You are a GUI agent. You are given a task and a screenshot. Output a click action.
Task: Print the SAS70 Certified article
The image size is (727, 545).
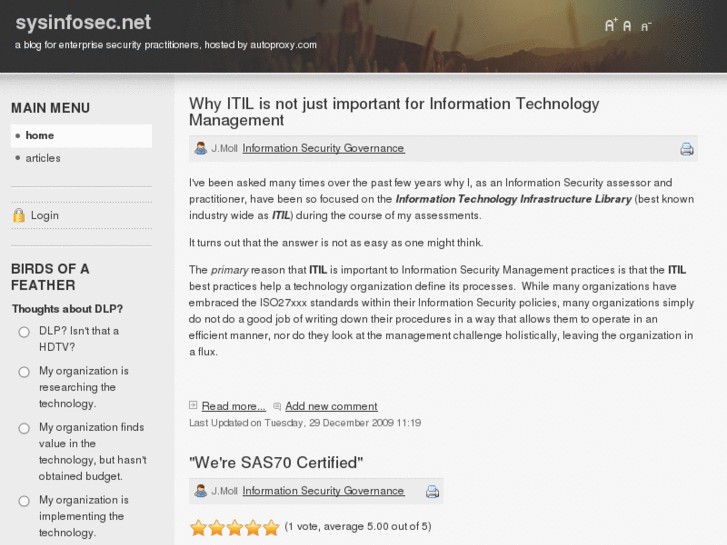coord(432,492)
